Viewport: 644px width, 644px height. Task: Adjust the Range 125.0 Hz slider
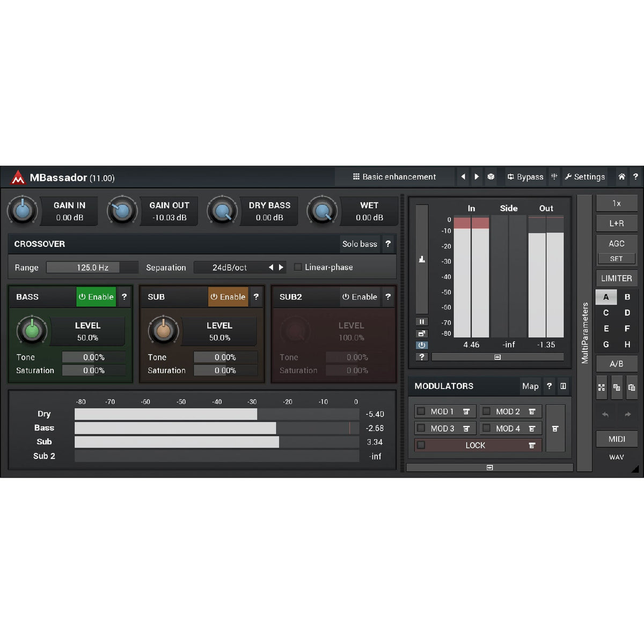pos(92,267)
